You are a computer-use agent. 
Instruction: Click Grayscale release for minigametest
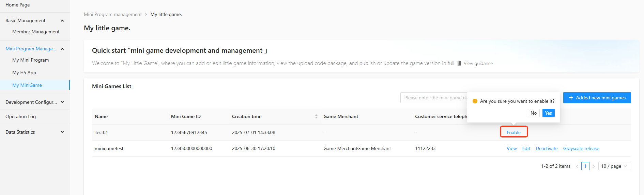point(581,148)
